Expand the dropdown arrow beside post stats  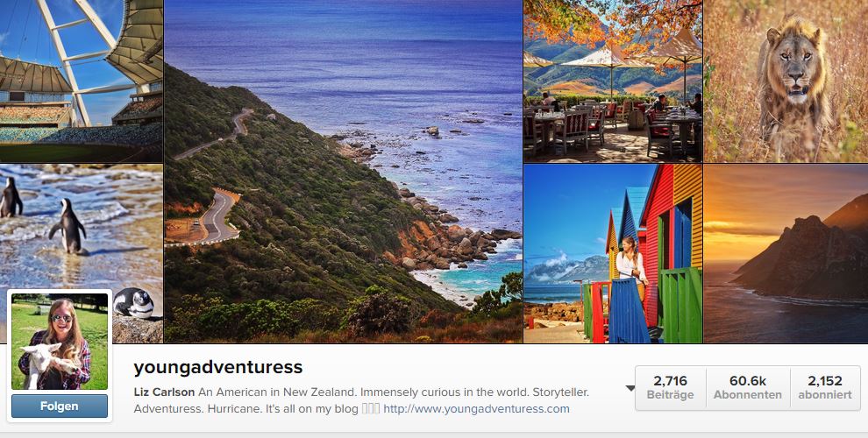(x=630, y=388)
